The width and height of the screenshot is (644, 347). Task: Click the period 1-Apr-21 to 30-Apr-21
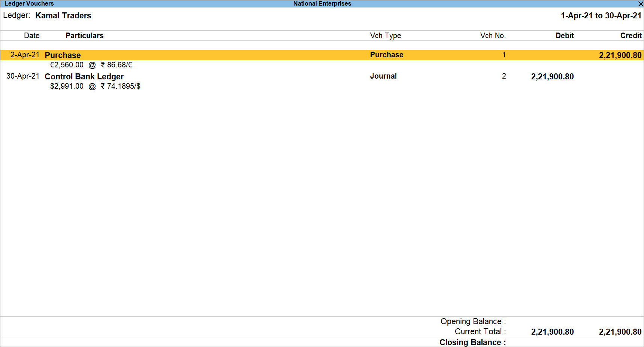[x=601, y=16]
